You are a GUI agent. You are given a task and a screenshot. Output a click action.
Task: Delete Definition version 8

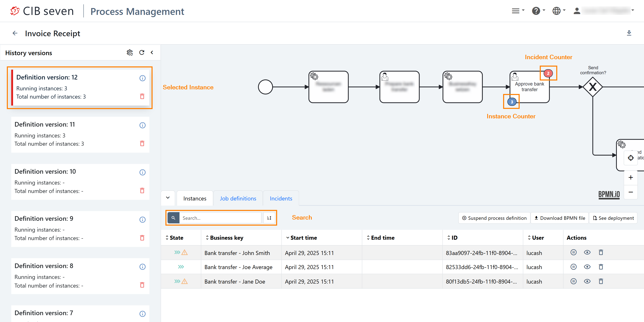pyautogui.click(x=142, y=285)
